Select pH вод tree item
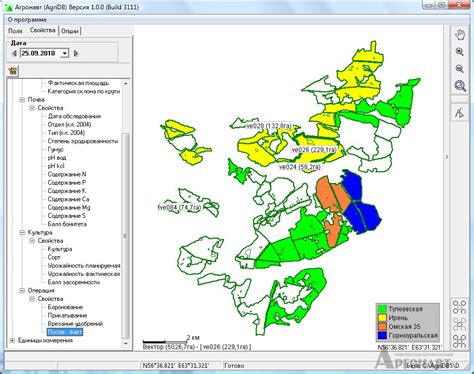This screenshot has height=374, width=474. tap(57, 158)
